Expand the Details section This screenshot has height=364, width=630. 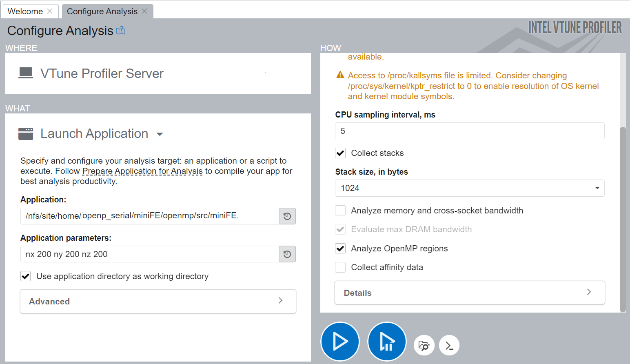469,293
